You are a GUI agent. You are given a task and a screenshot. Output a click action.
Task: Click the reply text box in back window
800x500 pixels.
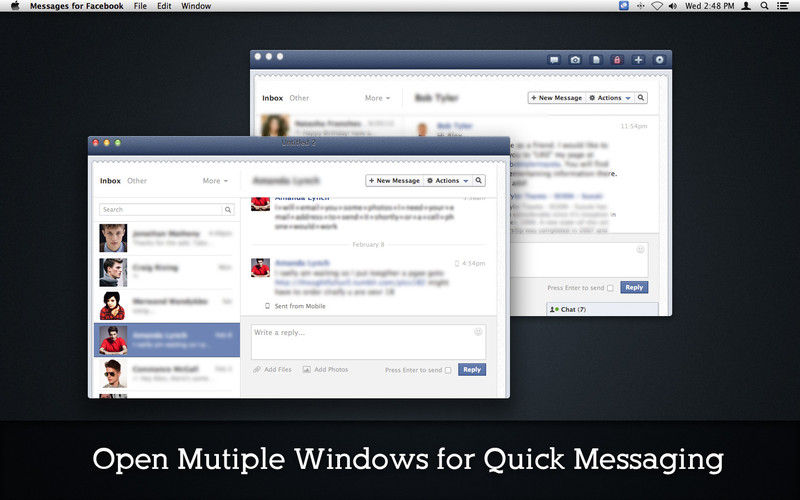(x=580, y=260)
